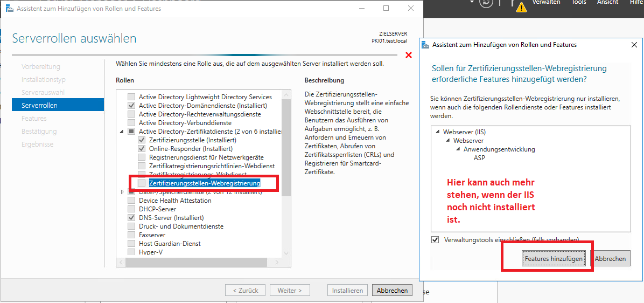The height and width of the screenshot is (303, 644).
Task: Check Zertifizierungsstellen-Webregistrierung checkbox
Action: (x=142, y=183)
